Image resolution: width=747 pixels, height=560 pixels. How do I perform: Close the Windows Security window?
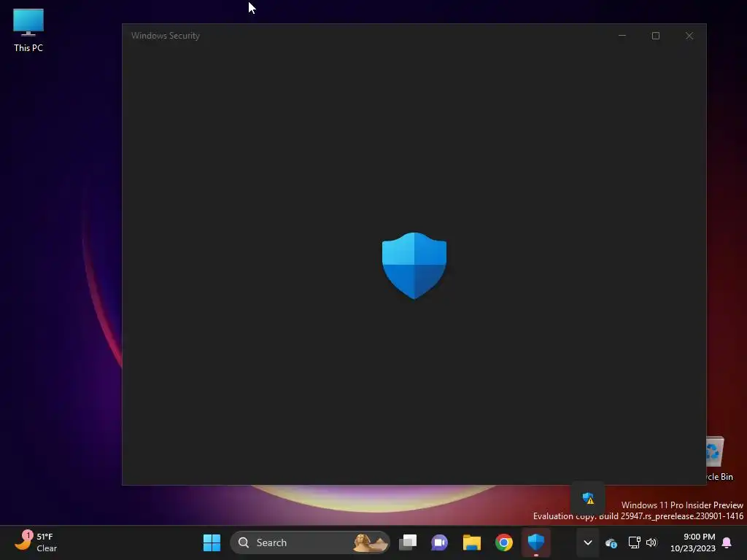coord(689,36)
